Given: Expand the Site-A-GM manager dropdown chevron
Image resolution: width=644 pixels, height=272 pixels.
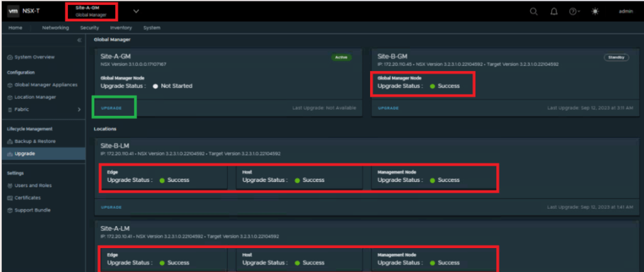Looking at the screenshot, I should [x=136, y=11].
